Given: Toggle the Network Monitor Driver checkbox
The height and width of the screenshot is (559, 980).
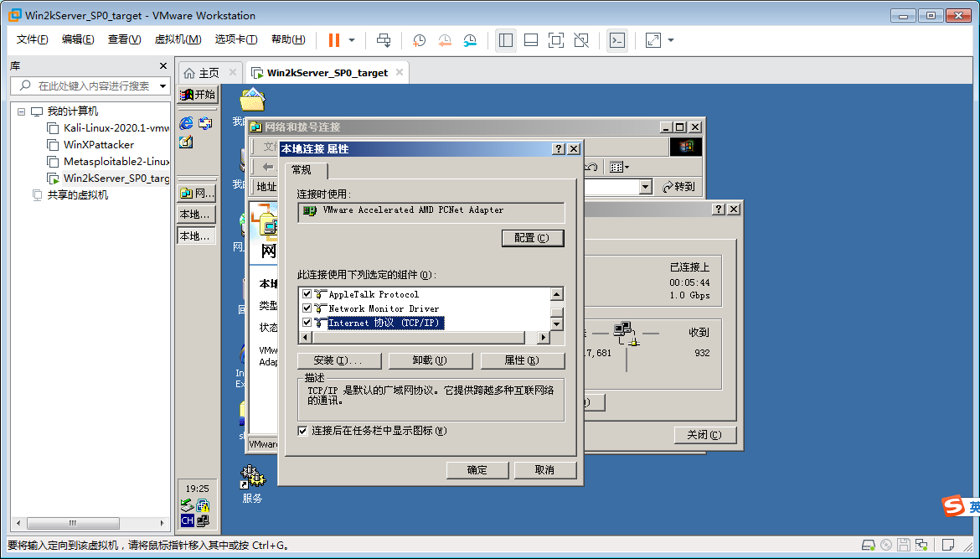Looking at the screenshot, I should [x=307, y=308].
